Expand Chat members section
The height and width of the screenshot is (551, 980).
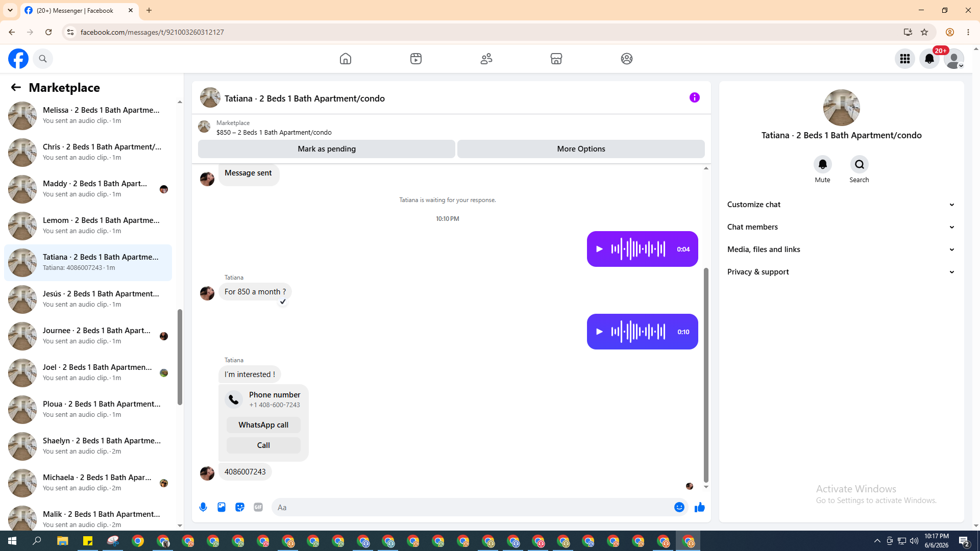[x=841, y=227]
